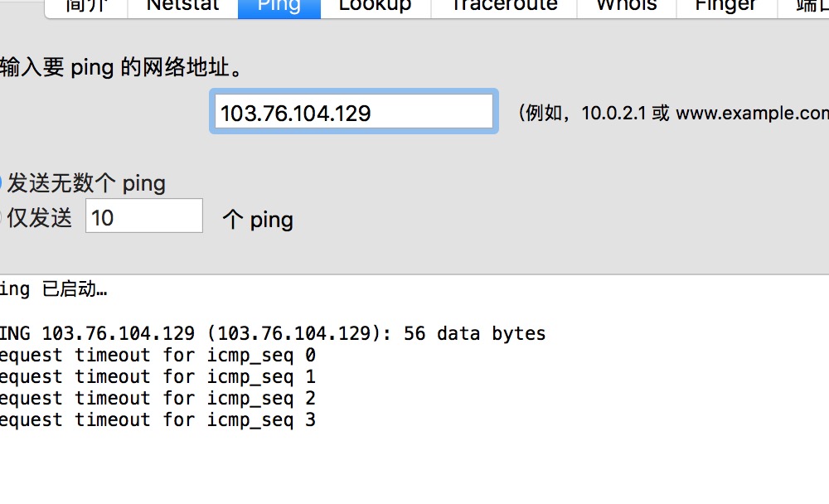Click the ping address field containing 103.76.104.129

[354, 112]
